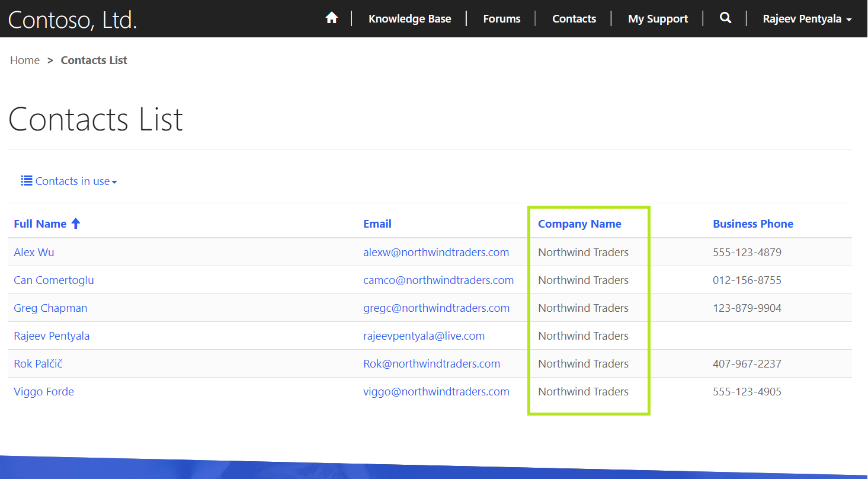Click the home icon in the navigation bar
Viewport: 868px width, 479px height.
click(x=331, y=18)
